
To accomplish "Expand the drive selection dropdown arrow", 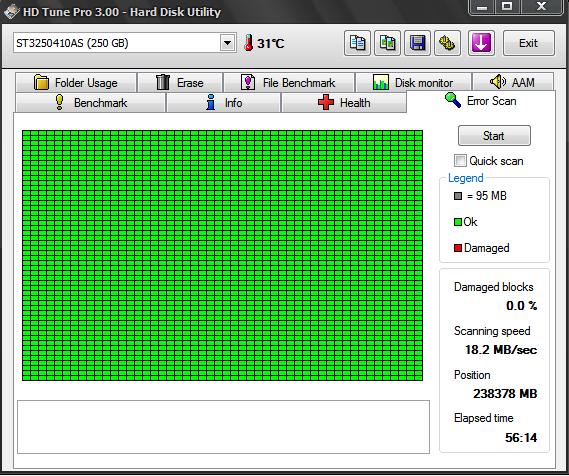I will [x=227, y=43].
